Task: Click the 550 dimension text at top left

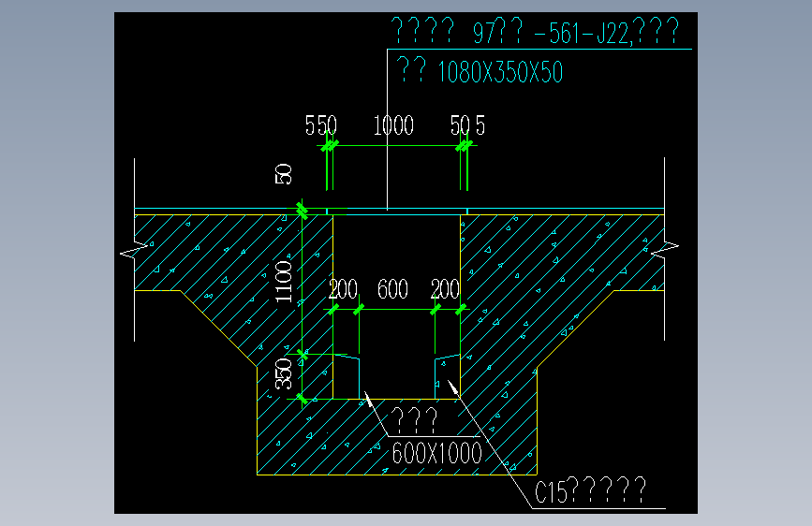Action: pyautogui.click(x=321, y=125)
